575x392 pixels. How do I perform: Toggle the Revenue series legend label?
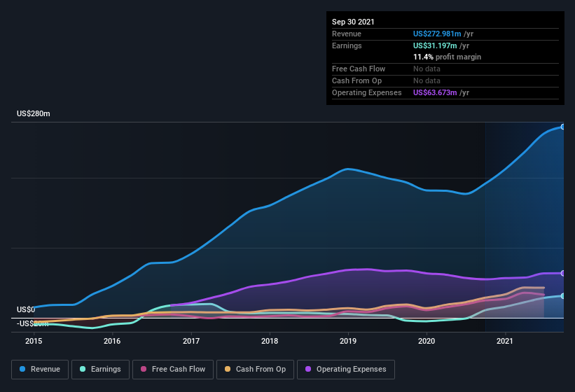click(x=46, y=369)
